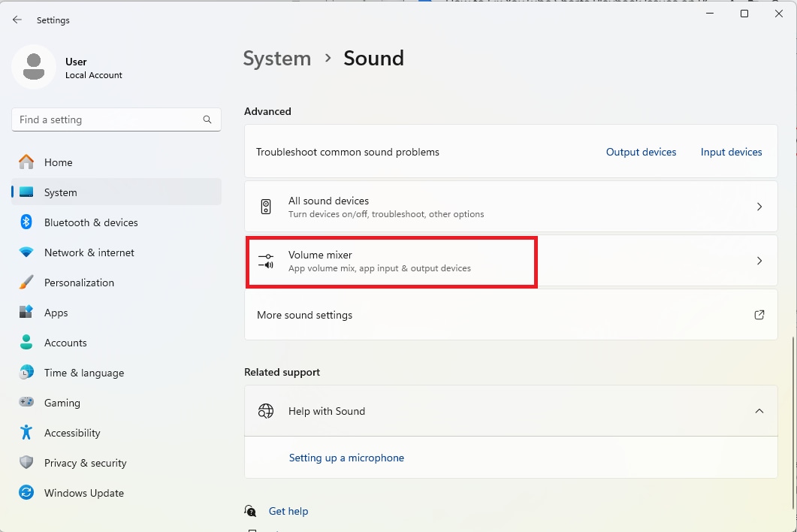Click the Gaming controller icon
Screen dimensions: 797x532
[x=26, y=402]
